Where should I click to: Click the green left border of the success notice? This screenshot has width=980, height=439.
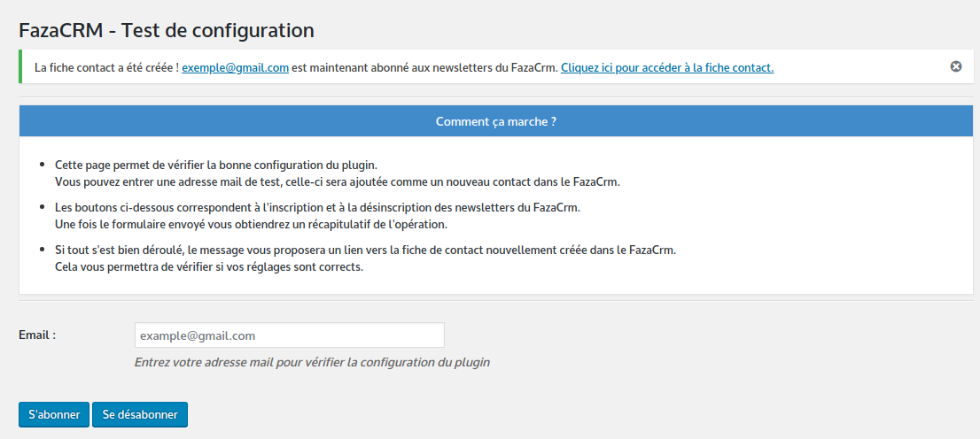pyautogui.click(x=20, y=66)
